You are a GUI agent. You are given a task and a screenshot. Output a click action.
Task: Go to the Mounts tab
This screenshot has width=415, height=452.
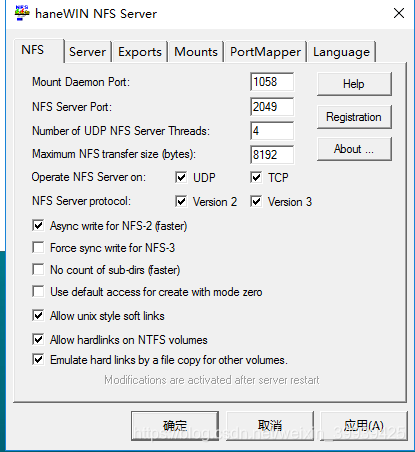point(196,52)
